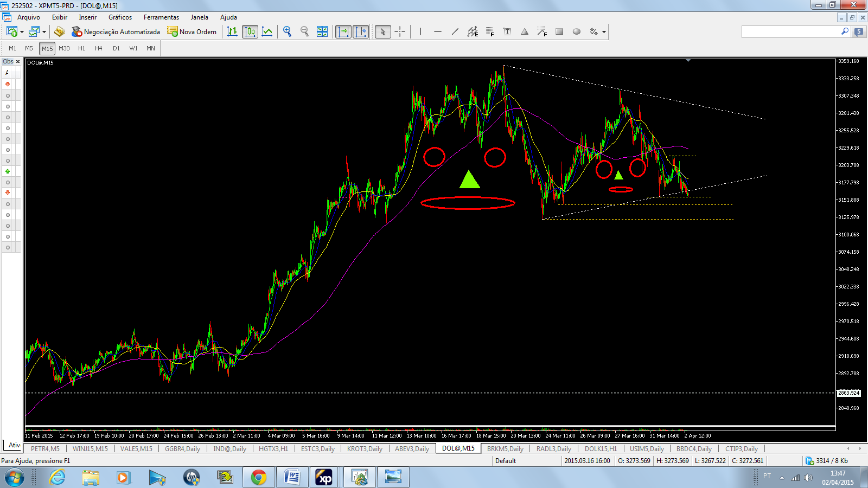Open the Arquivo menu
The image size is (868, 488).
coord(28,17)
